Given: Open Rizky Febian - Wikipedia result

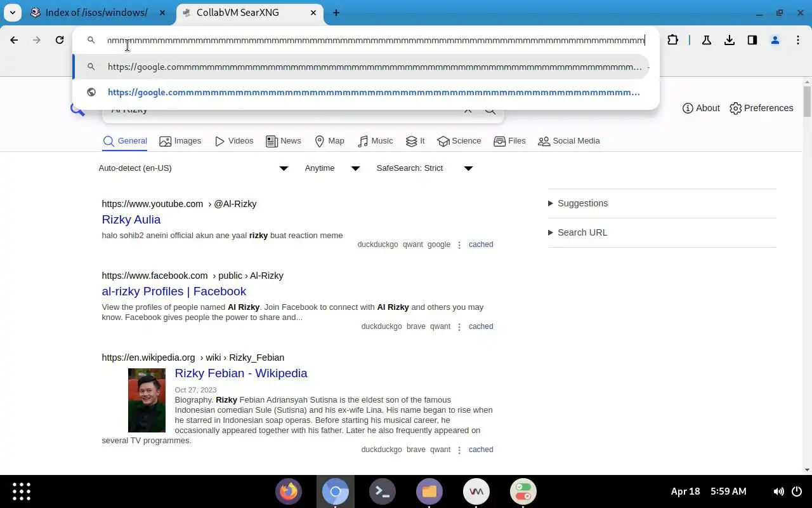Looking at the screenshot, I should (x=241, y=373).
